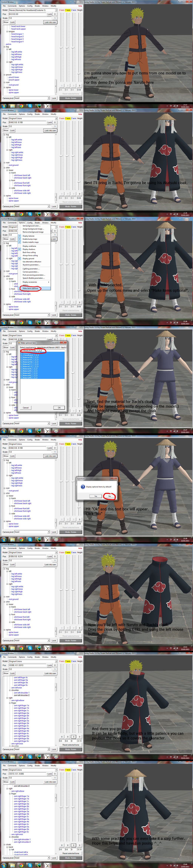
Task: Click Pos field reading 0.559; 0.0; -0.214
Action: 27,556
